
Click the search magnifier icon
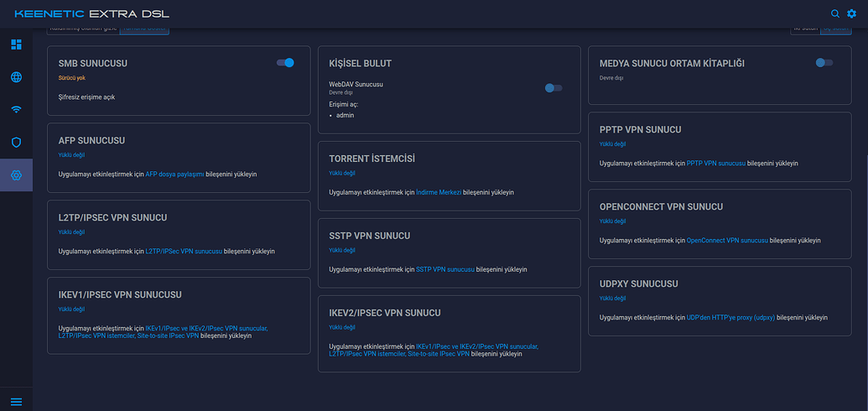click(834, 13)
